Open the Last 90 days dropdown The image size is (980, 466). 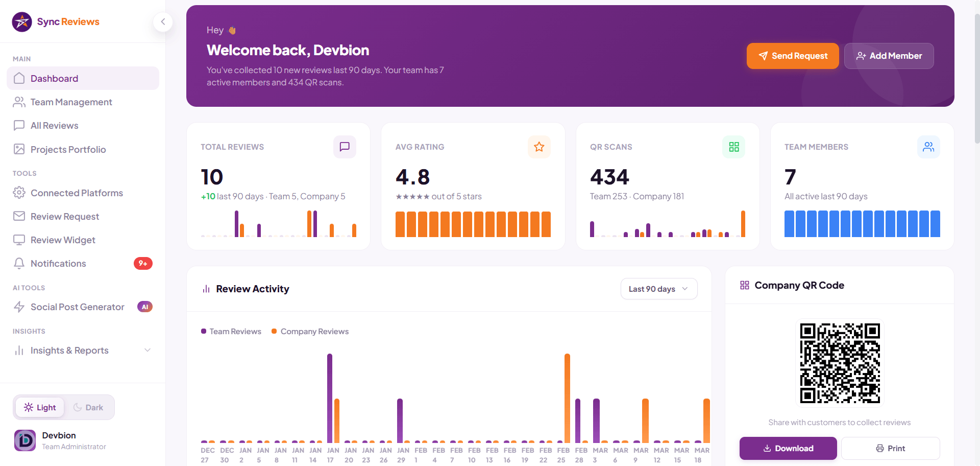pyautogui.click(x=659, y=289)
